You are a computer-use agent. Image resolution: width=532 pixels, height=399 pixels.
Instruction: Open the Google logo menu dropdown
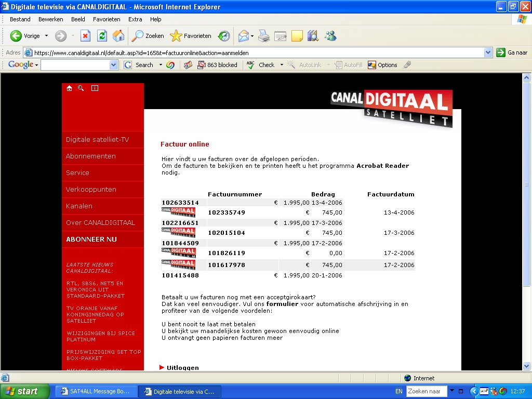pyautogui.click(x=23, y=64)
